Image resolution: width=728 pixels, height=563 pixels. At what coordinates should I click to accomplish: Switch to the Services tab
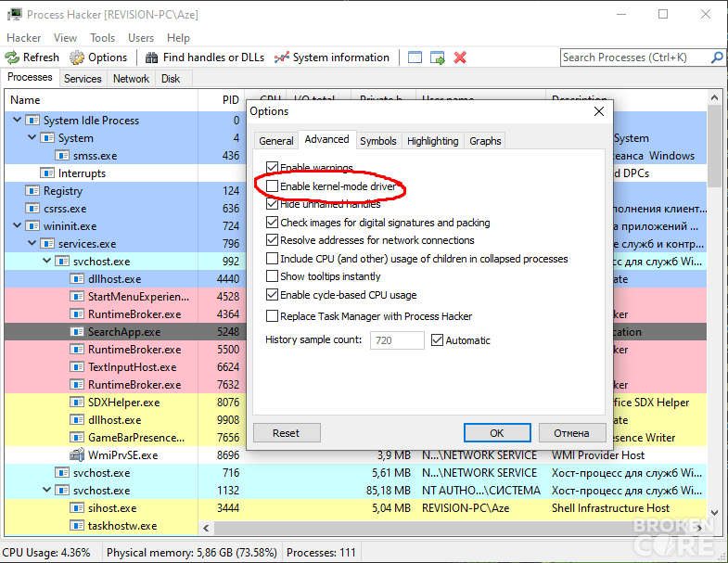tap(83, 79)
